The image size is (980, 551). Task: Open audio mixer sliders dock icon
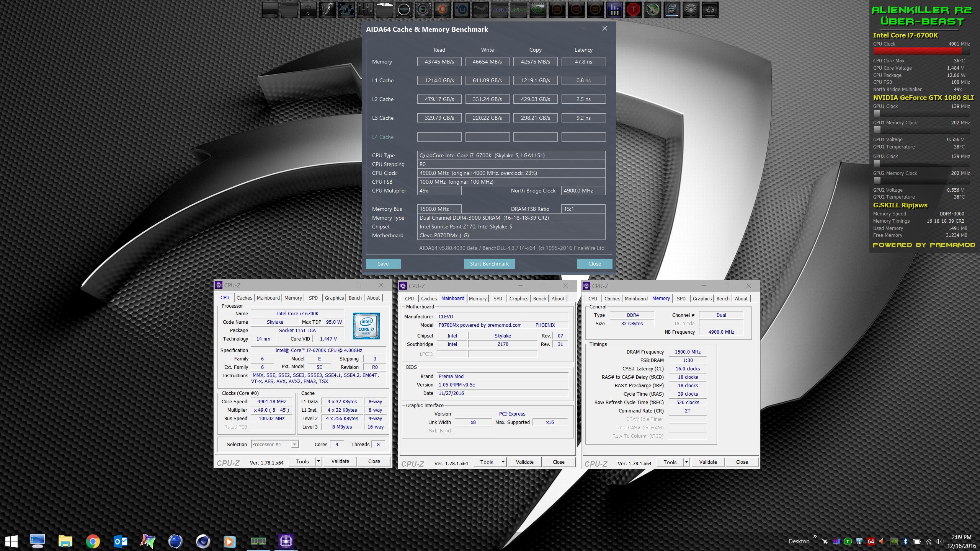(x=366, y=10)
